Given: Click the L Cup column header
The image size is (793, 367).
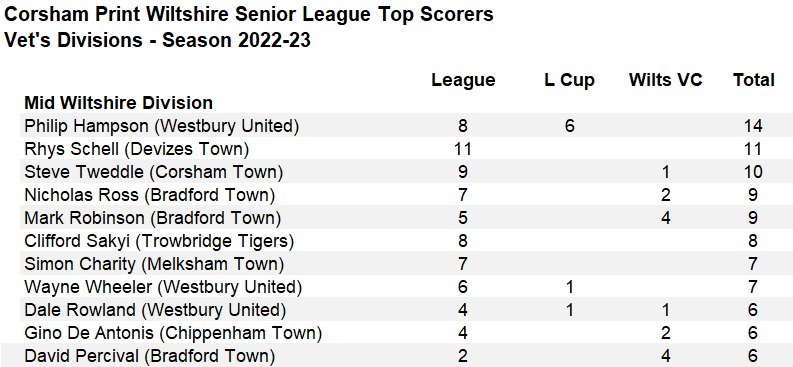Looking at the screenshot, I should click(569, 80).
